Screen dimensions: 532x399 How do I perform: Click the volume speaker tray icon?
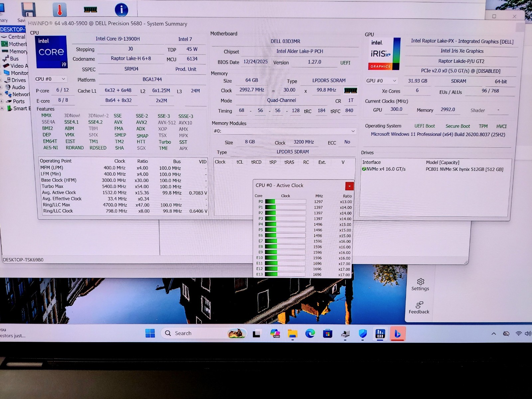click(528, 333)
